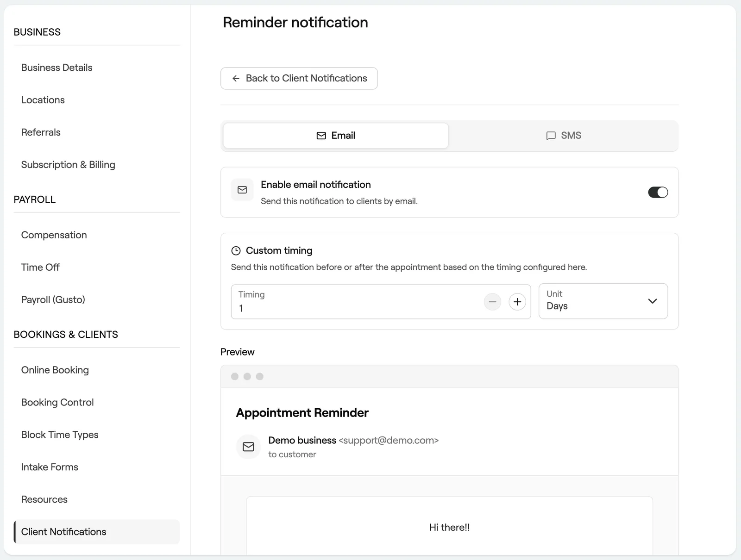Click the clock icon next to Custom timing
741x560 pixels.
tap(236, 251)
